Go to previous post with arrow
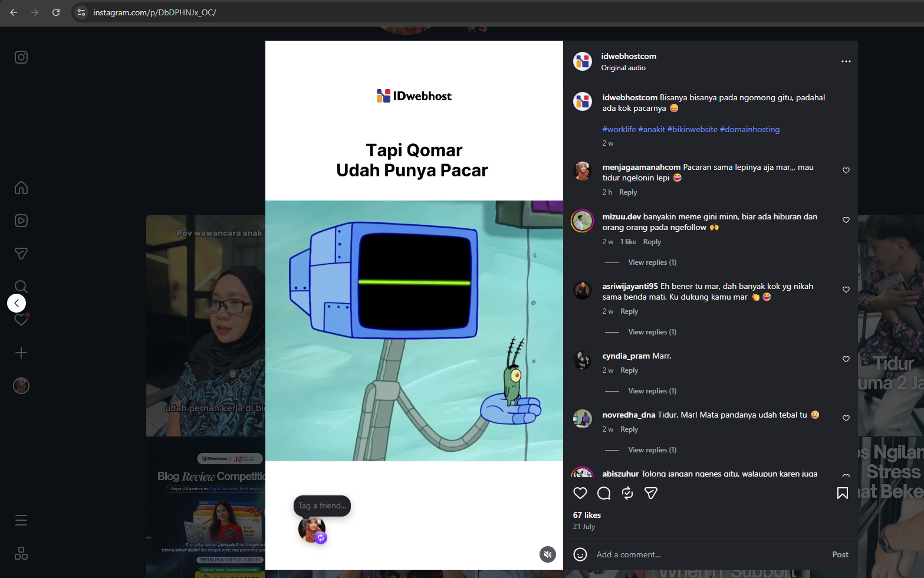This screenshot has width=924, height=578. coord(17,303)
